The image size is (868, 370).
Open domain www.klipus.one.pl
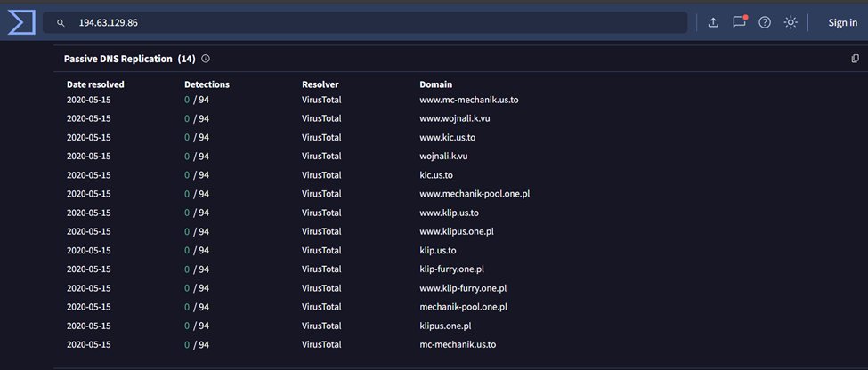coord(456,231)
